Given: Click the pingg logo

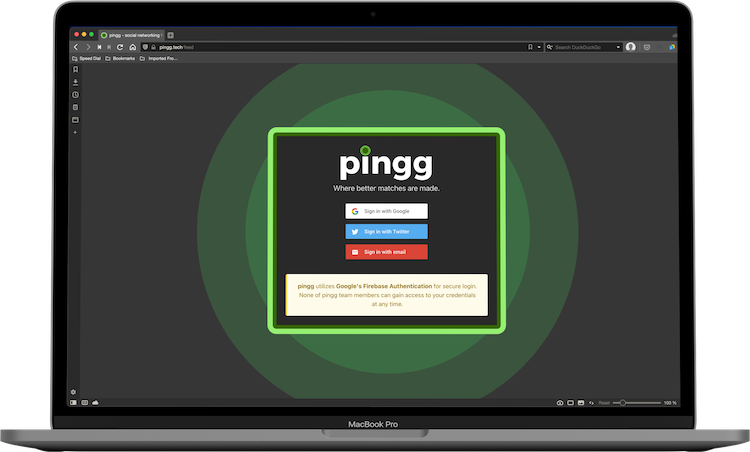Looking at the screenshot, I should pos(386,163).
